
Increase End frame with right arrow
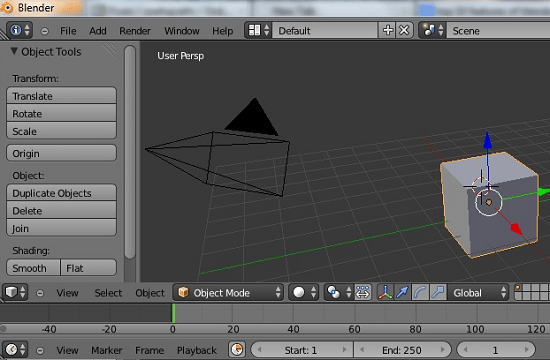[x=443, y=349]
